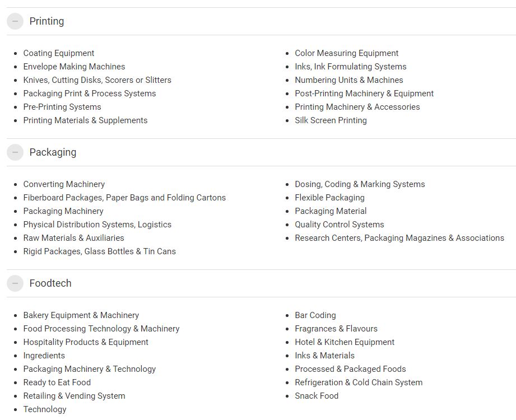This screenshot has width=516, height=420.
Task: Select Envelope Making Machines
Action: click(x=74, y=67)
